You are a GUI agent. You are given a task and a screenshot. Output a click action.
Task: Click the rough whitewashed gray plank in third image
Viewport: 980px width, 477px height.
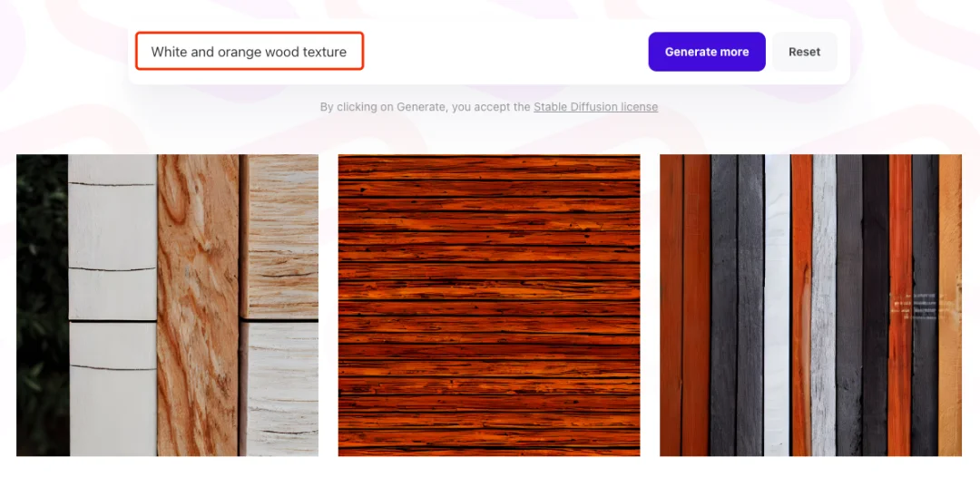point(824,306)
